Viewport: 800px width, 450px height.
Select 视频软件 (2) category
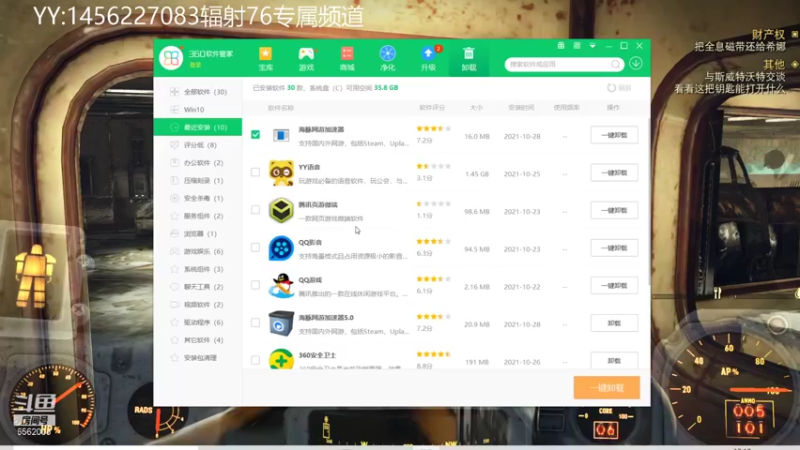point(198,305)
